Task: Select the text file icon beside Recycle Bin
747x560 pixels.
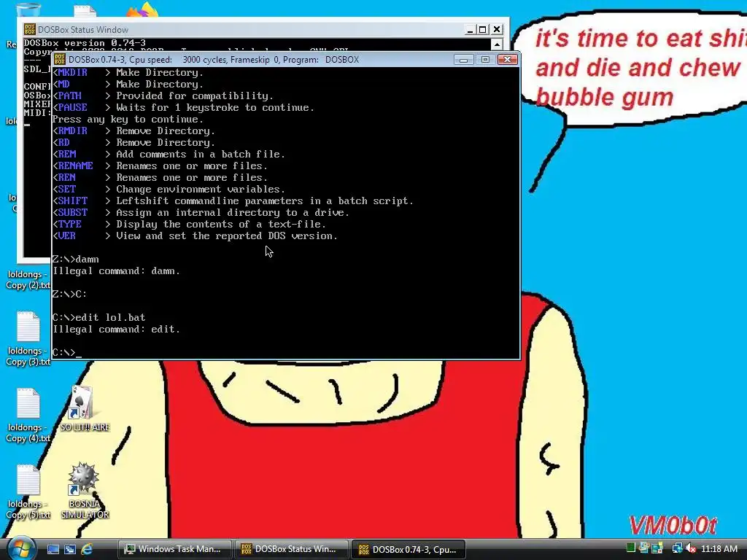Action: point(85,10)
